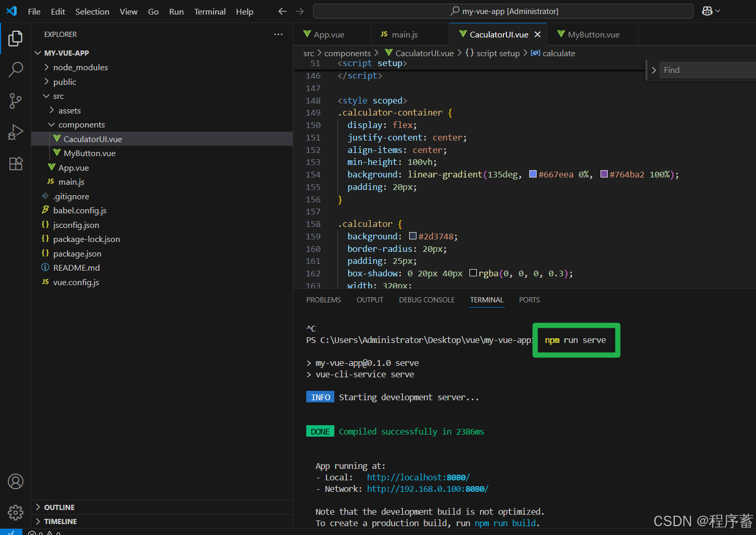Expand the public folder
Viewport: 756px width, 535px height.
pos(162,82)
